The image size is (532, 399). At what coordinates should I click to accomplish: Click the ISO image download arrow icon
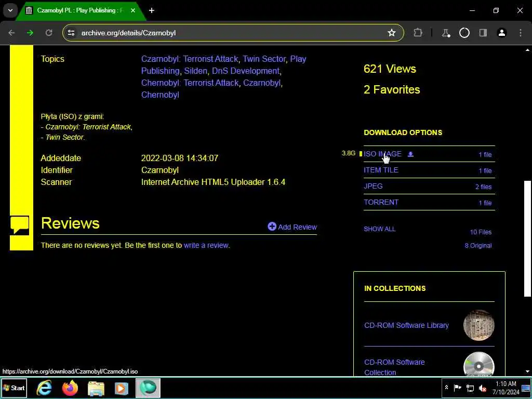coord(410,154)
